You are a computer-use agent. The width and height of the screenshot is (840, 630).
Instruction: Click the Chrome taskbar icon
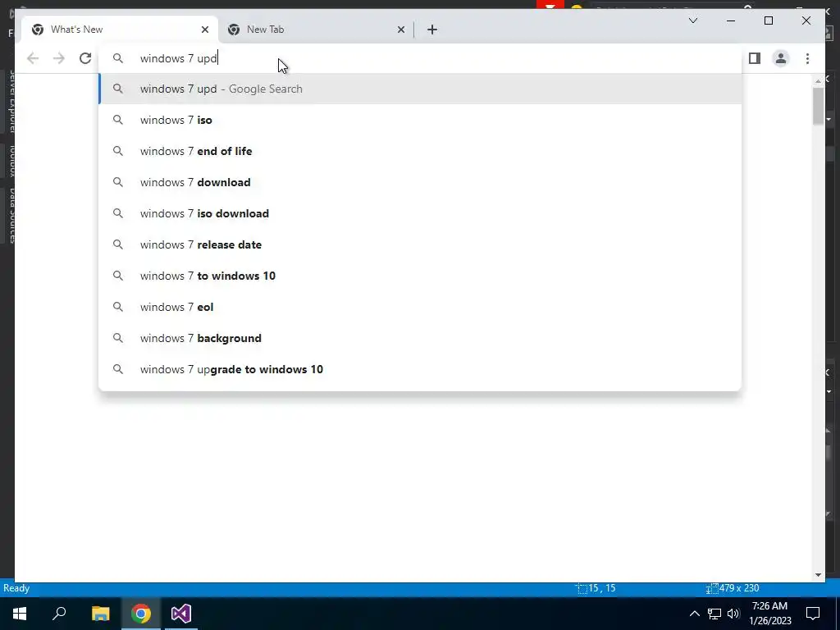(141, 614)
